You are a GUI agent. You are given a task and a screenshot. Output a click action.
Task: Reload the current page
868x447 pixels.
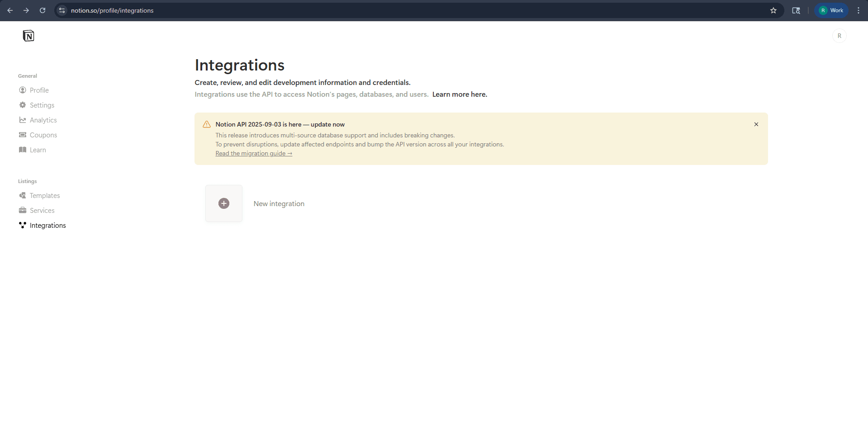pos(43,10)
